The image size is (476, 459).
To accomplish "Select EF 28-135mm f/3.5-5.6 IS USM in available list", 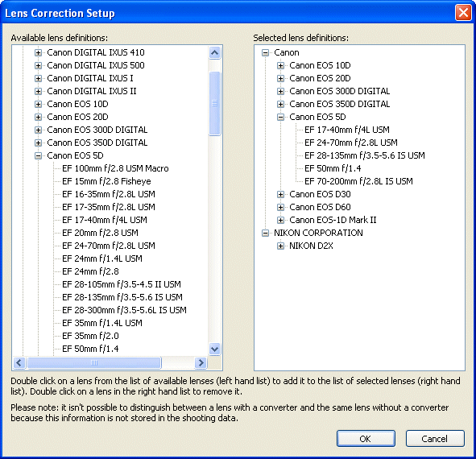I will click(x=122, y=297).
